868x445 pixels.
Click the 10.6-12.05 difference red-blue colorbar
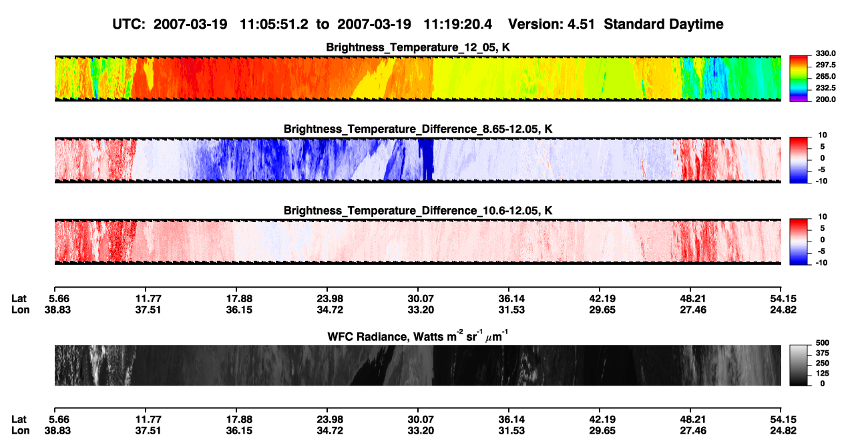tap(800, 242)
